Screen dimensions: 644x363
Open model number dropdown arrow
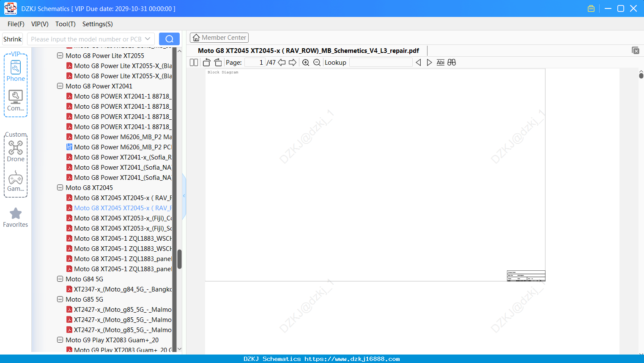(x=148, y=39)
